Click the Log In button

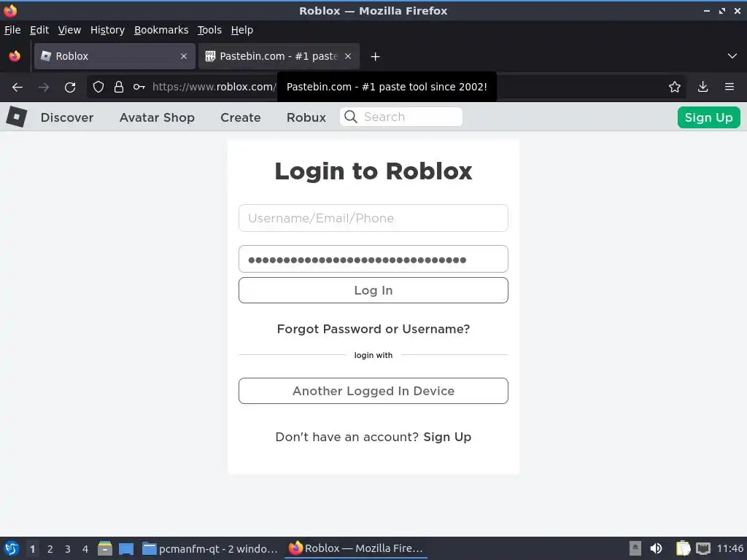tap(373, 290)
